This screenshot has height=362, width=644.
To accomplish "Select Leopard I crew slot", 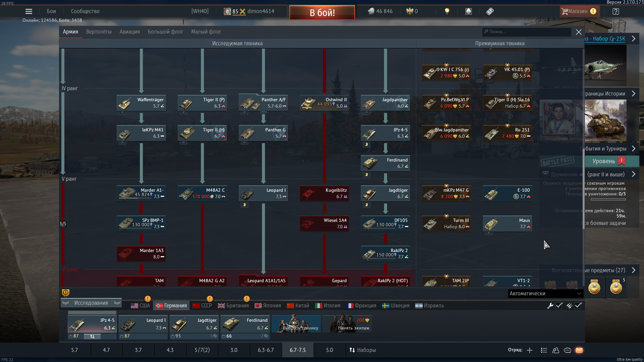I will tap(143, 324).
